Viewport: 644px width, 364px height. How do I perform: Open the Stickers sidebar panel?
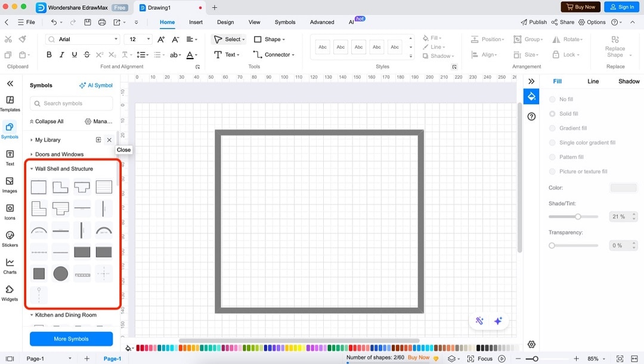point(10,239)
